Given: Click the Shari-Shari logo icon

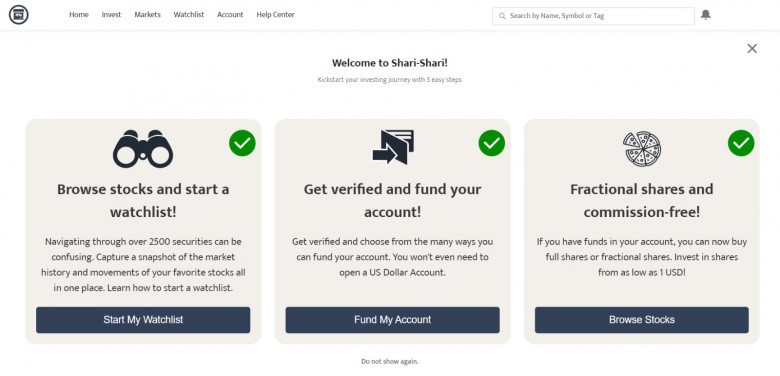Looking at the screenshot, I should click(x=18, y=15).
